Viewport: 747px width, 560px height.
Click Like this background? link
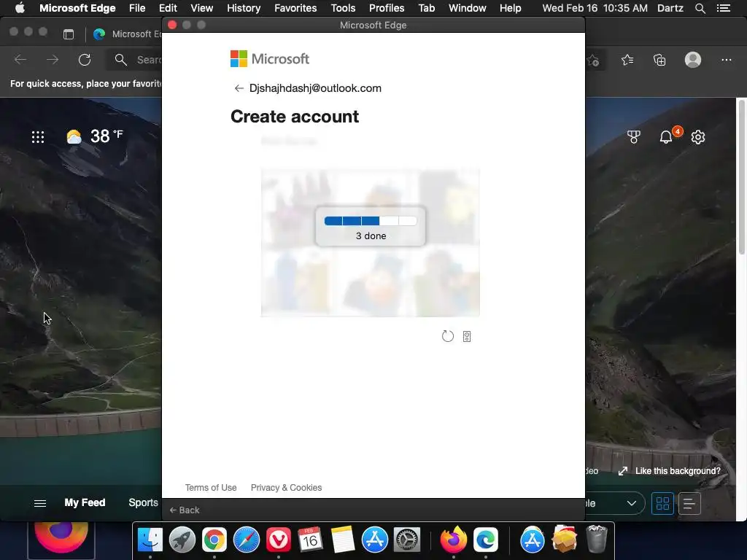click(678, 471)
